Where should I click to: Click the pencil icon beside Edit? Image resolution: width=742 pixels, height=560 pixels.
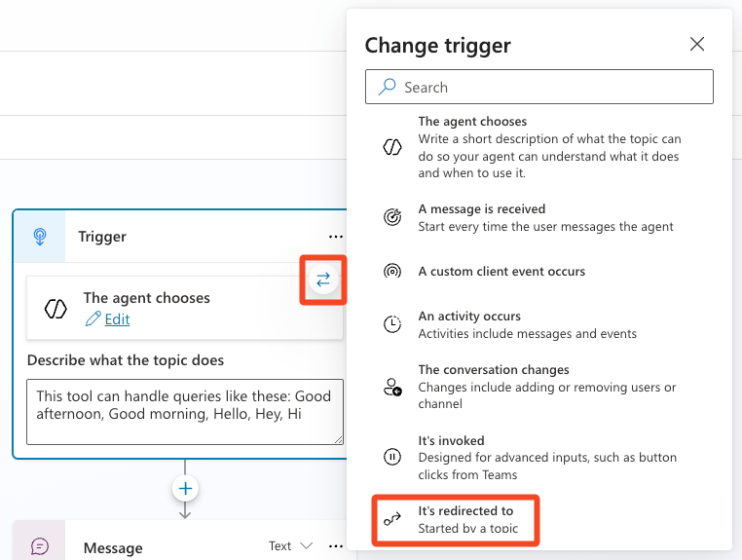coord(93,318)
